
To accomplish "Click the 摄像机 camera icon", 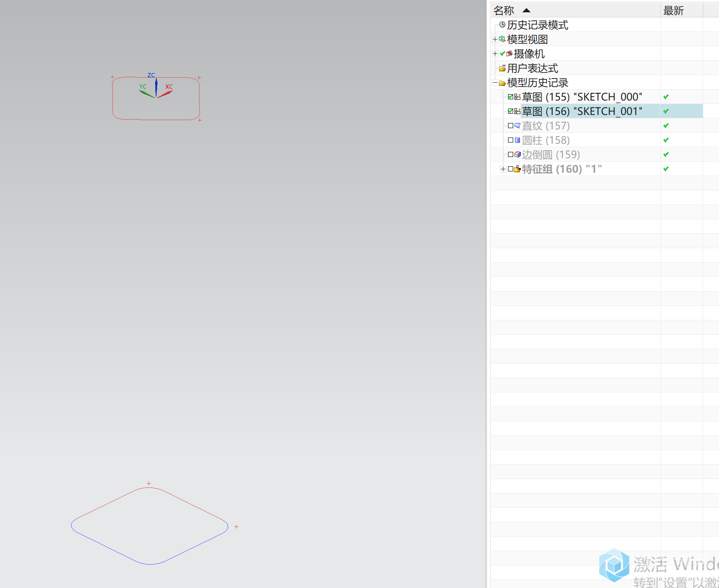I will pos(509,53).
